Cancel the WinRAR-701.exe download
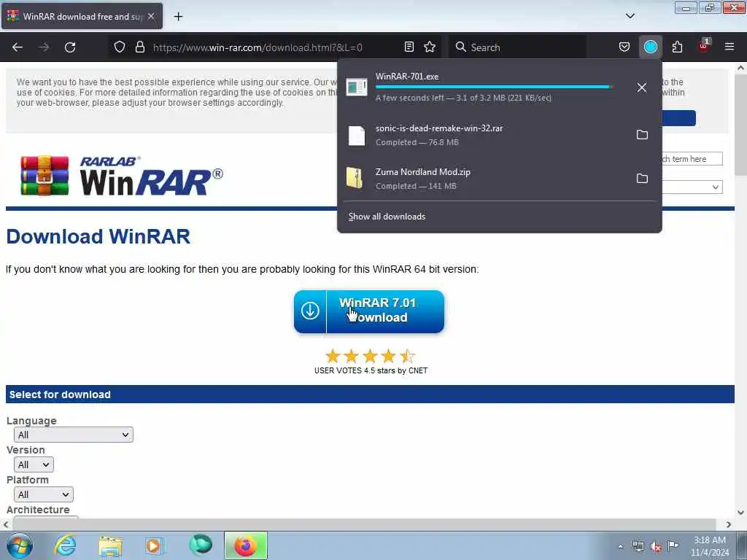The height and width of the screenshot is (560, 747). pyautogui.click(x=642, y=87)
